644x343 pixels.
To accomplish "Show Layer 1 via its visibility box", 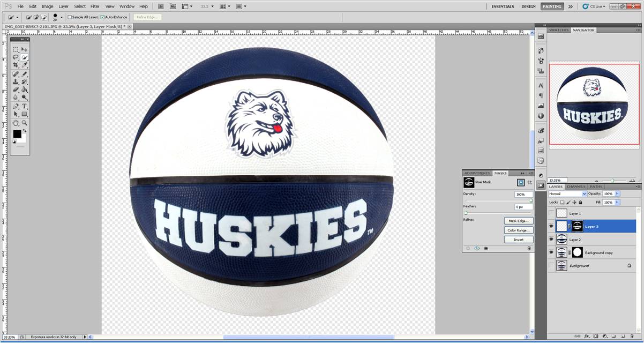I will [551, 213].
